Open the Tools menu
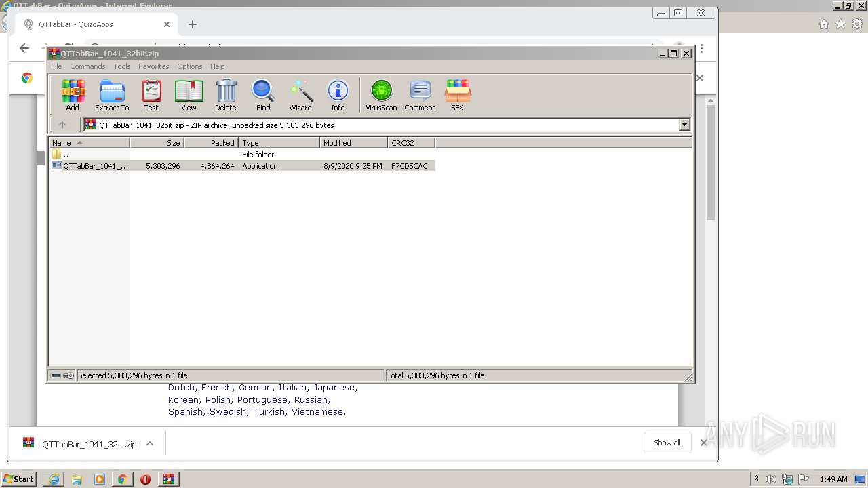 [x=122, y=66]
